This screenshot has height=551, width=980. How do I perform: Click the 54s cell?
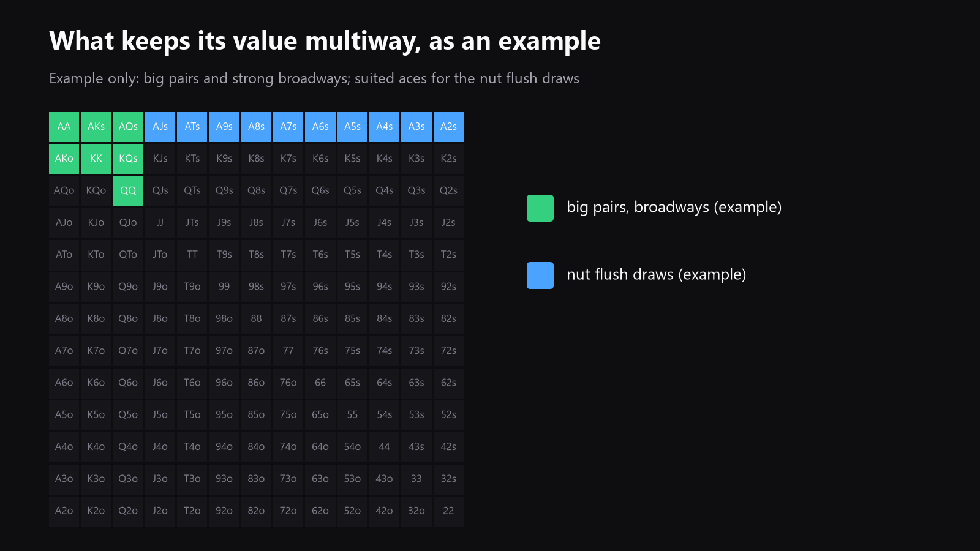click(385, 415)
